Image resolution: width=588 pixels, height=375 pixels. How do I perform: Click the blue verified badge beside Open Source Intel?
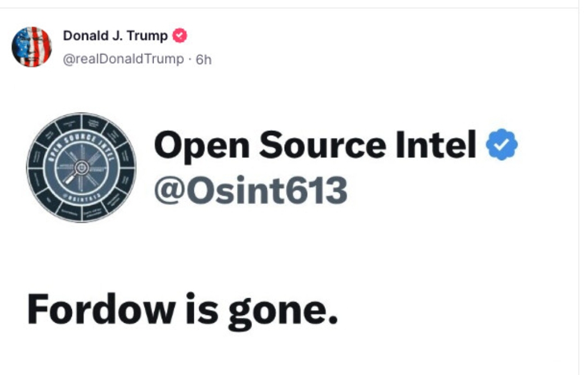click(502, 144)
